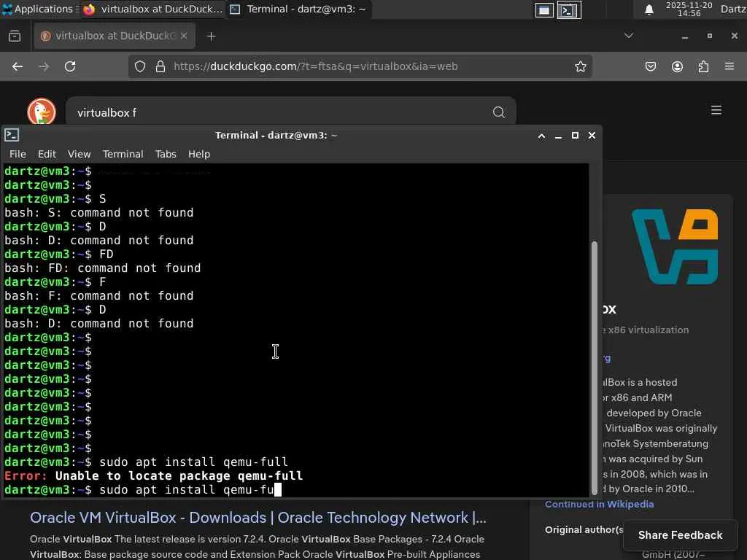Switch to the Firefox virtualbox taskbar entry
The image size is (747, 560).
pos(152,9)
